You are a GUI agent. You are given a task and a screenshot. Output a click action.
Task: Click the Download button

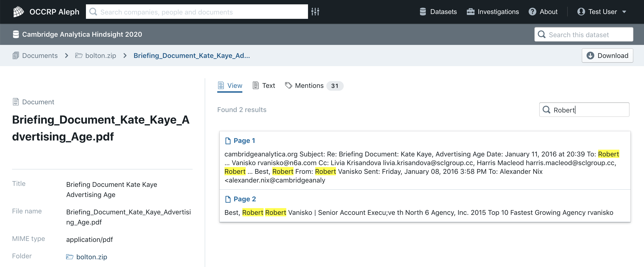tap(607, 56)
